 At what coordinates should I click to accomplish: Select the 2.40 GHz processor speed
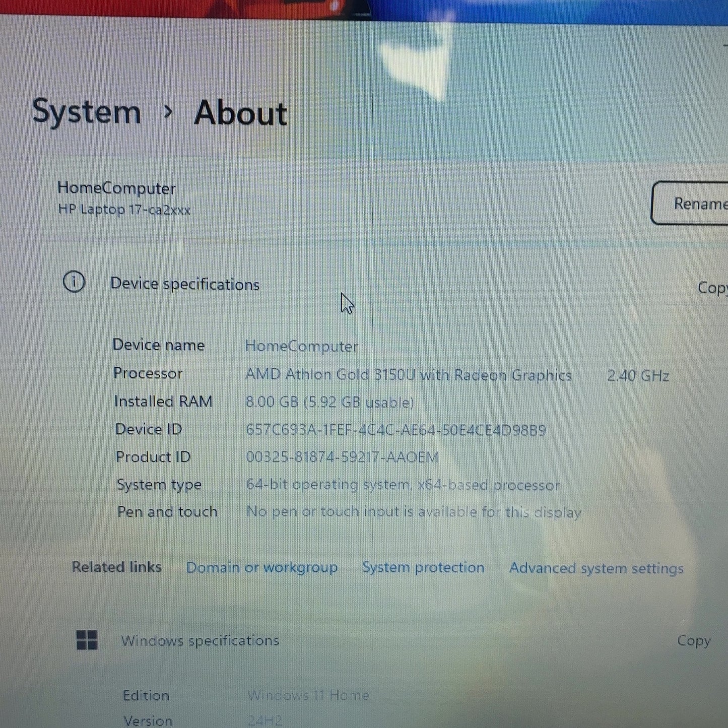[638, 375]
